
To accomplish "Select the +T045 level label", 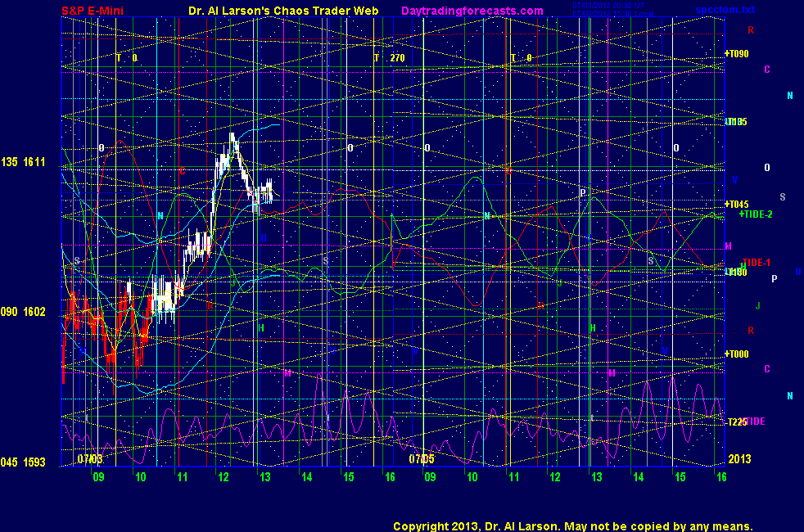I will click(736, 204).
